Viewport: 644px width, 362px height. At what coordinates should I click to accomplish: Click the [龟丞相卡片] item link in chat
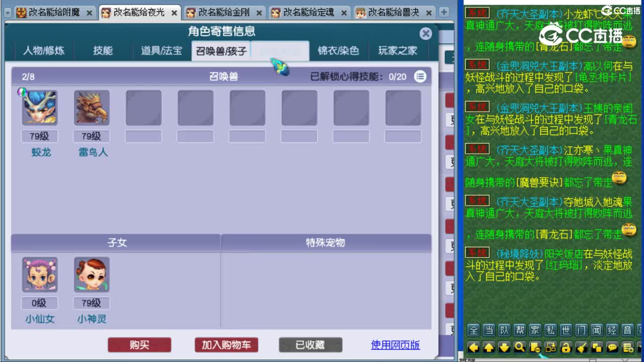point(603,77)
